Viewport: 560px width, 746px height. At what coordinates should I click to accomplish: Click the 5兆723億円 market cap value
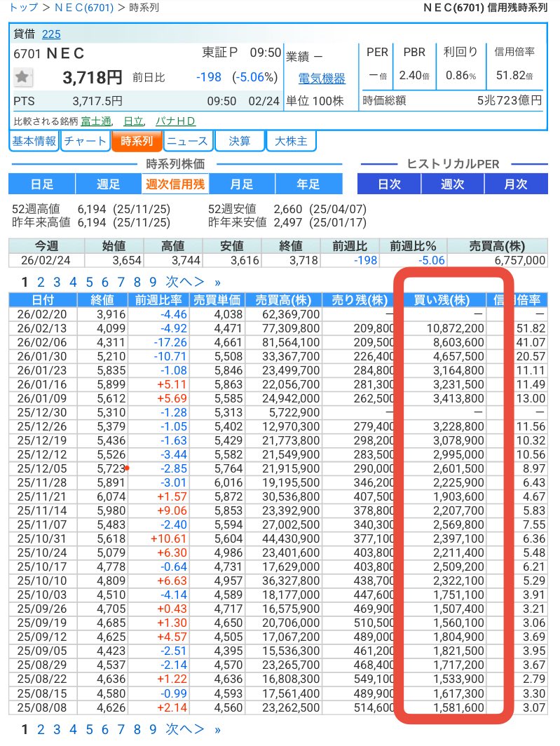[x=510, y=101]
